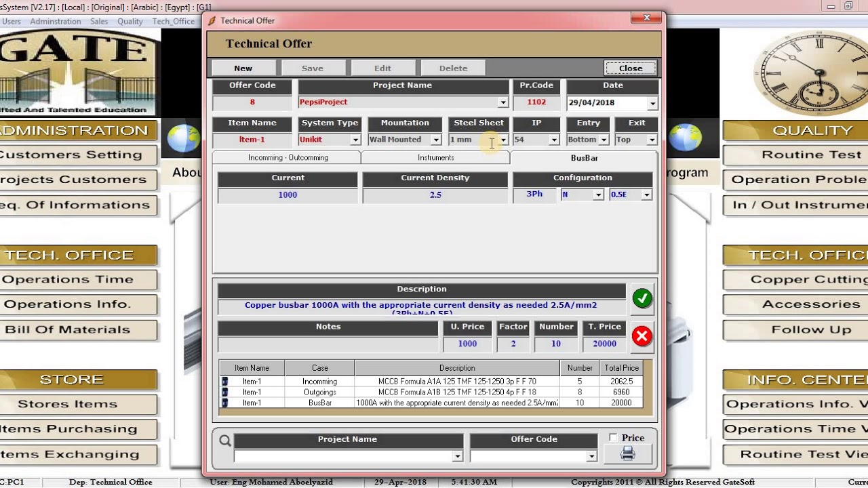Click the Edit button

tap(382, 68)
